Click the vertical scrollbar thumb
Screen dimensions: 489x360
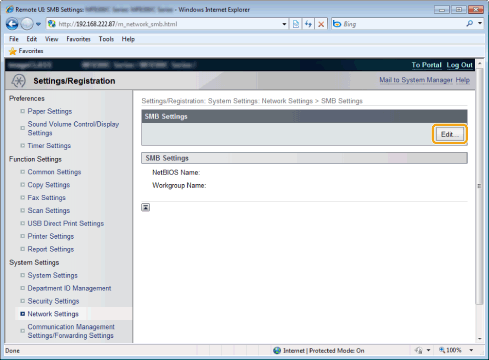click(480, 186)
